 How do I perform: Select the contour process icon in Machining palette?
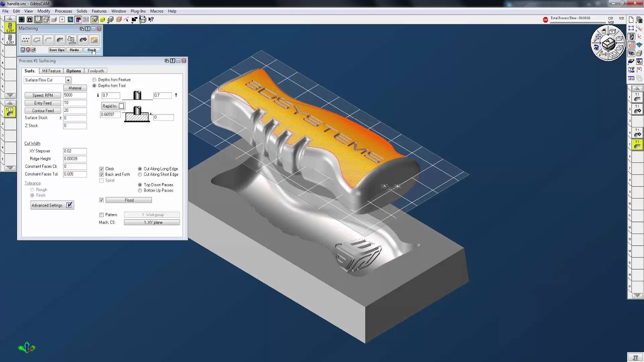(37, 40)
